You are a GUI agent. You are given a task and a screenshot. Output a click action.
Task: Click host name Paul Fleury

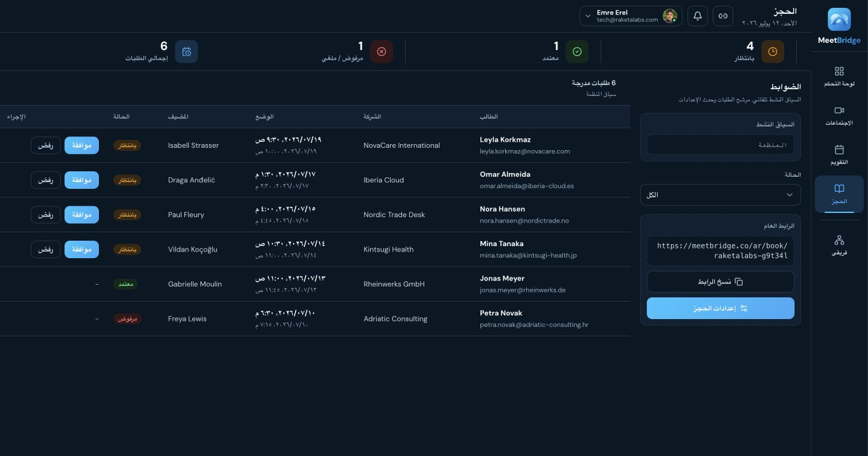pos(186,215)
